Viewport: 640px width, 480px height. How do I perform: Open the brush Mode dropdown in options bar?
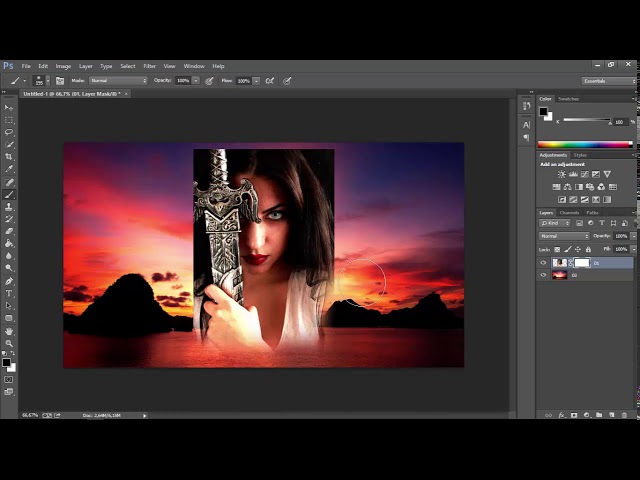coord(118,80)
